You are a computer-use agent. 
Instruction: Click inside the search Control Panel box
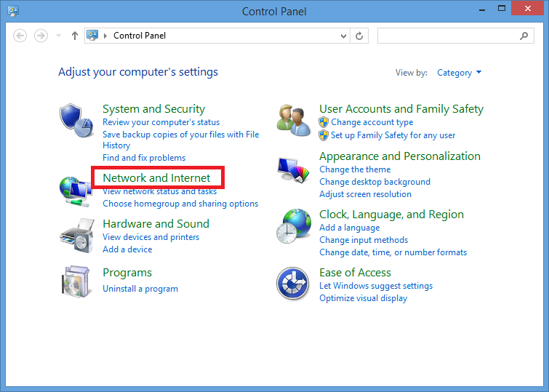(455, 36)
